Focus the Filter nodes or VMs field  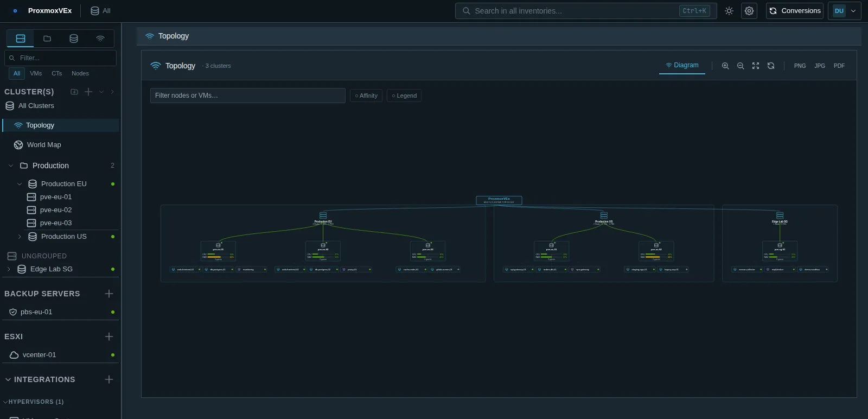point(248,96)
